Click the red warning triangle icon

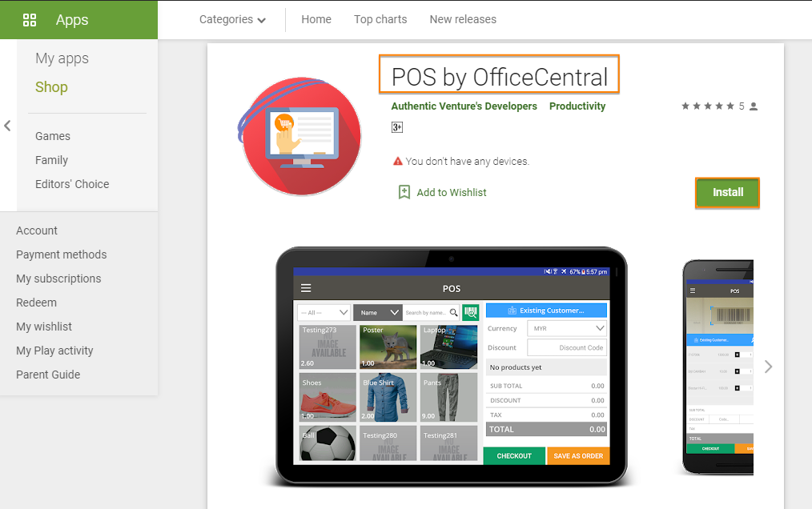tap(398, 161)
